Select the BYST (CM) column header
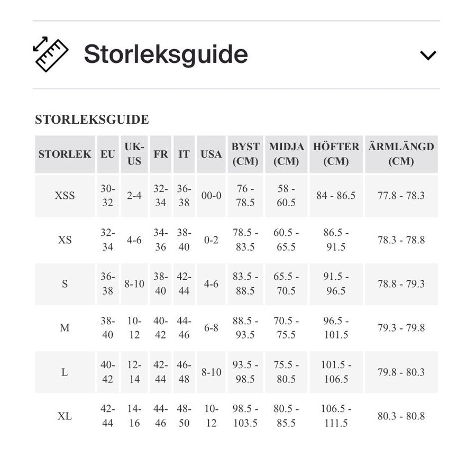This screenshot has height=467, width=476. [245, 154]
